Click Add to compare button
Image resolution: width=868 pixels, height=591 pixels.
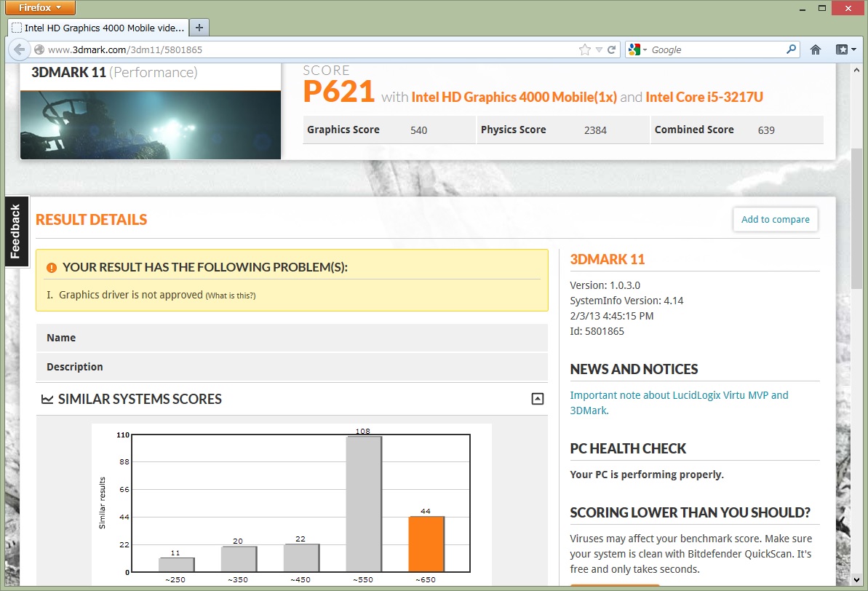click(775, 219)
